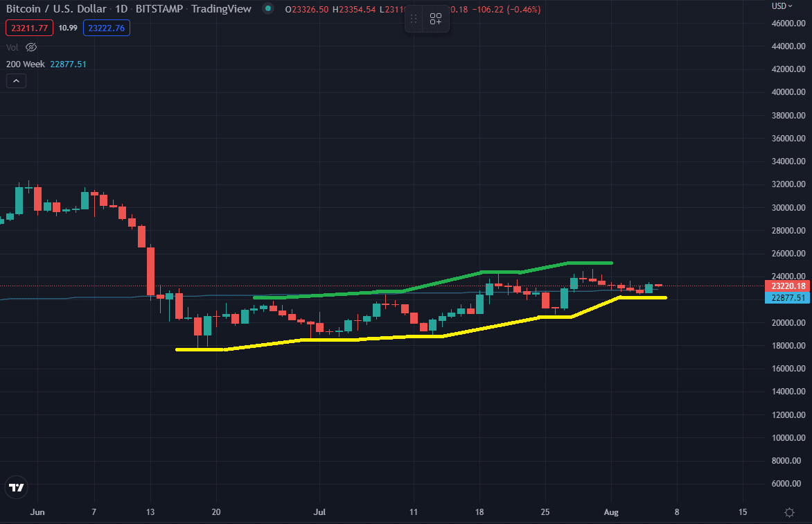Click the open value O23326.50
Viewport: 812px width, 524px height.
pyautogui.click(x=306, y=9)
